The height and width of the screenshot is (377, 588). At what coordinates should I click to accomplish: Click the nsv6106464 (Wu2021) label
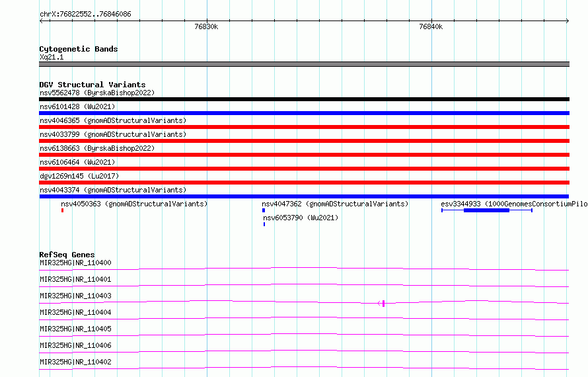pyautogui.click(x=77, y=162)
